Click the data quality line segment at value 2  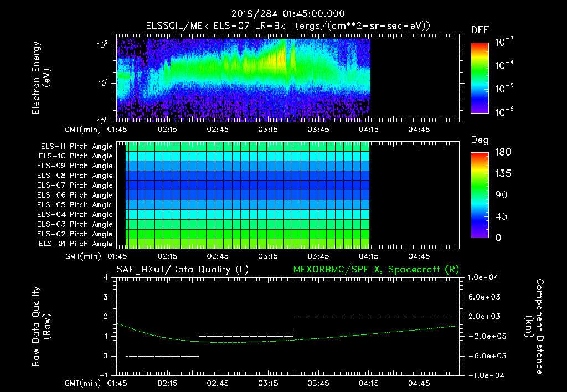click(373, 317)
